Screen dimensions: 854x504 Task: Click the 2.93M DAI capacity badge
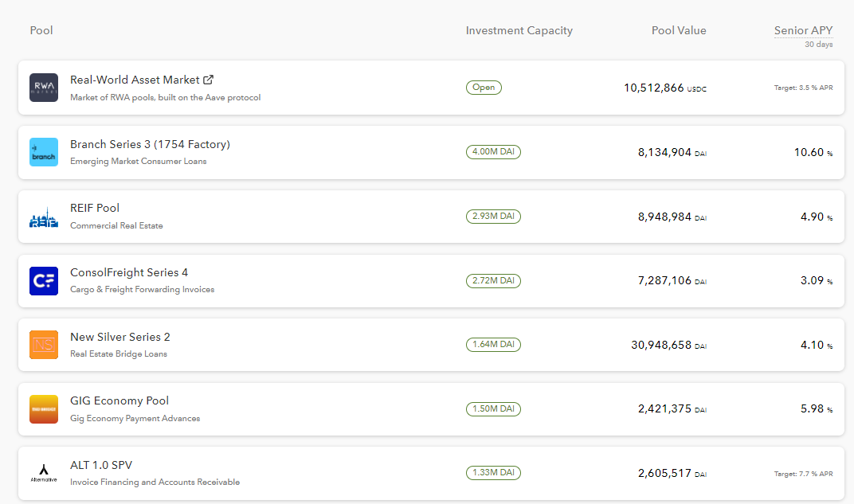(493, 216)
